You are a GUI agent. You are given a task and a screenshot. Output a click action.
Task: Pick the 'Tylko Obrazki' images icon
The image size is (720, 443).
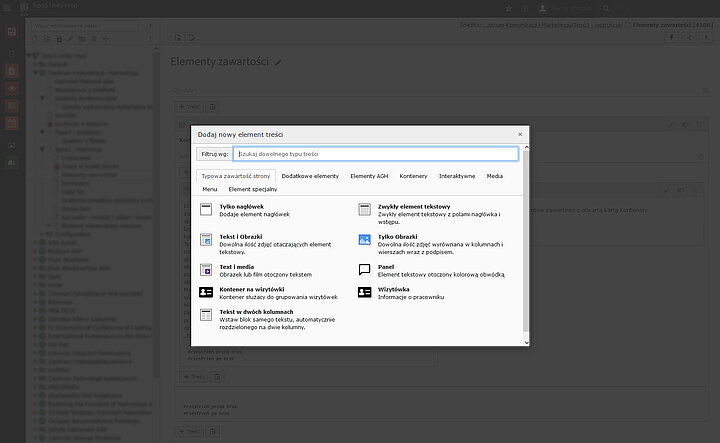click(x=365, y=239)
